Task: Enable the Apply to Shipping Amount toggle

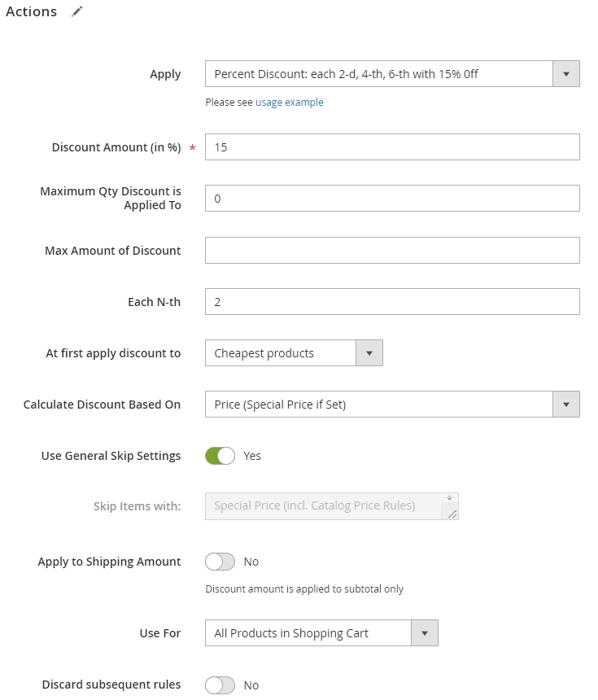Action: click(220, 562)
